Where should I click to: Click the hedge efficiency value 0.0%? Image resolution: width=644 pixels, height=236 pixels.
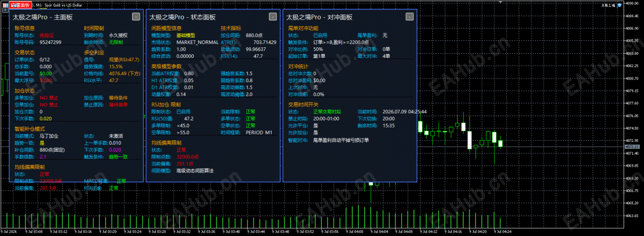coord(319,94)
